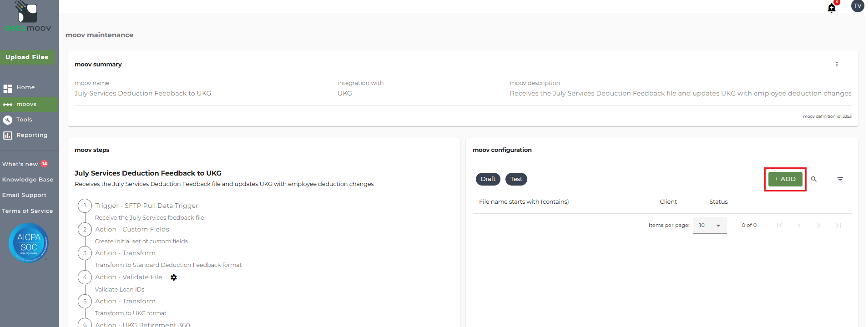The width and height of the screenshot is (868, 327).
Task: Click step 3 circle for Transform
Action: (85, 253)
